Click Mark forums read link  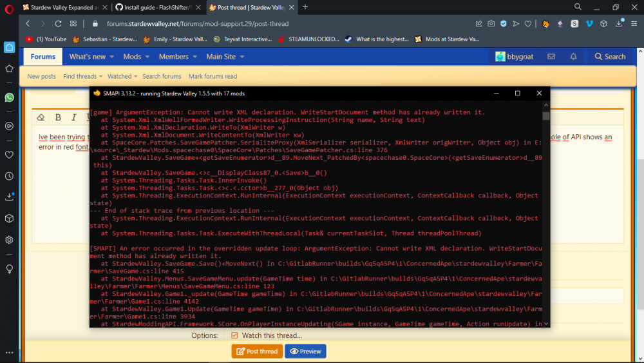click(213, 77)
